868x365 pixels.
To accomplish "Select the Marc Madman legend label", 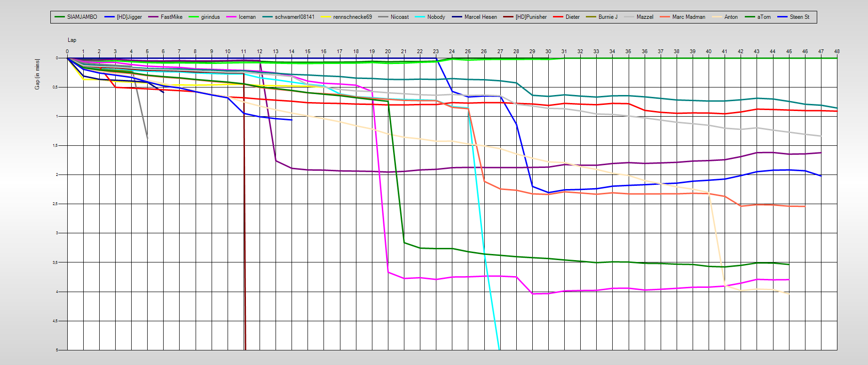I will [688, 17].
